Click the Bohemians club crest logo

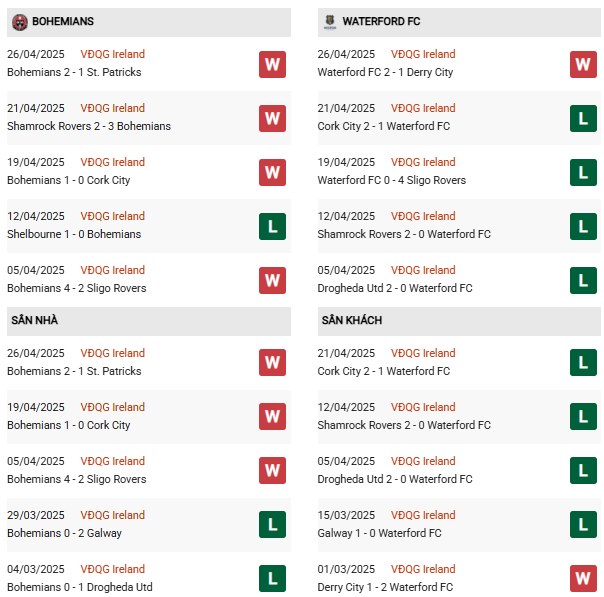click(20, 22)
